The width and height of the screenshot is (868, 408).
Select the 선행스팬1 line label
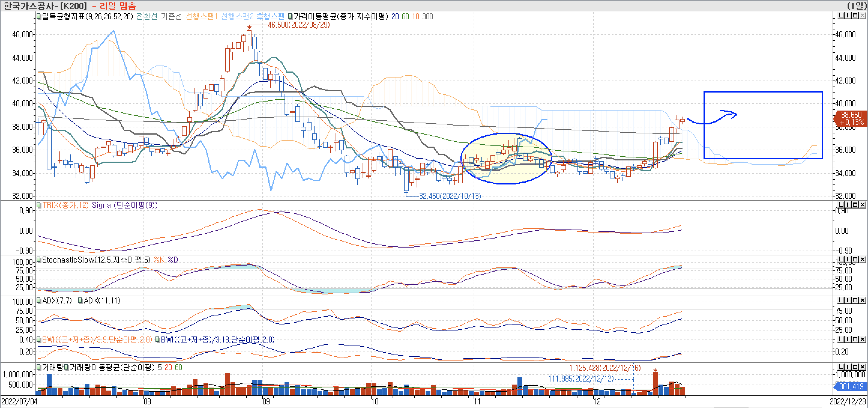pos(201,16)
